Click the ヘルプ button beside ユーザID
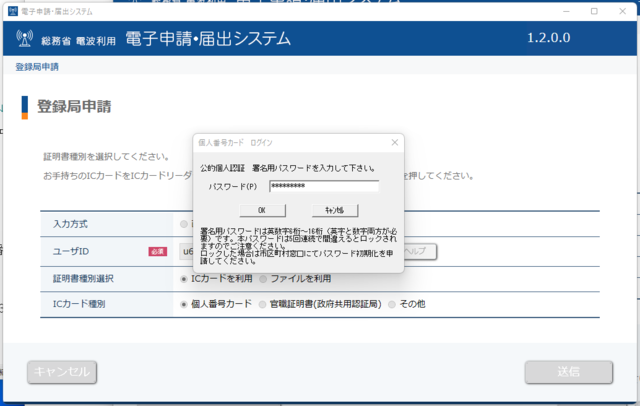 pyautogui.click(x=420, y=251)
